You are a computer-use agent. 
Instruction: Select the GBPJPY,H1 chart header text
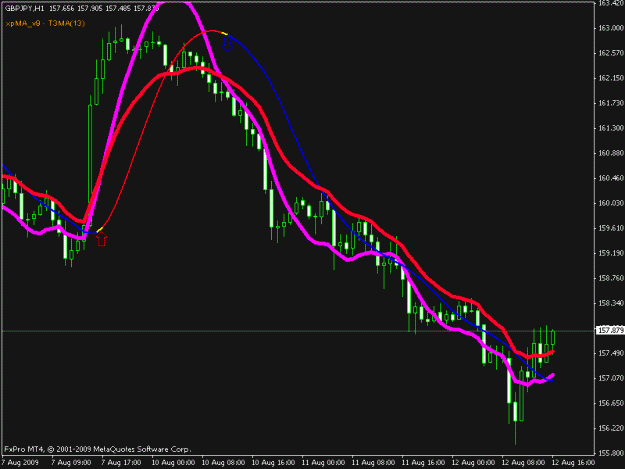click(25, 8)
